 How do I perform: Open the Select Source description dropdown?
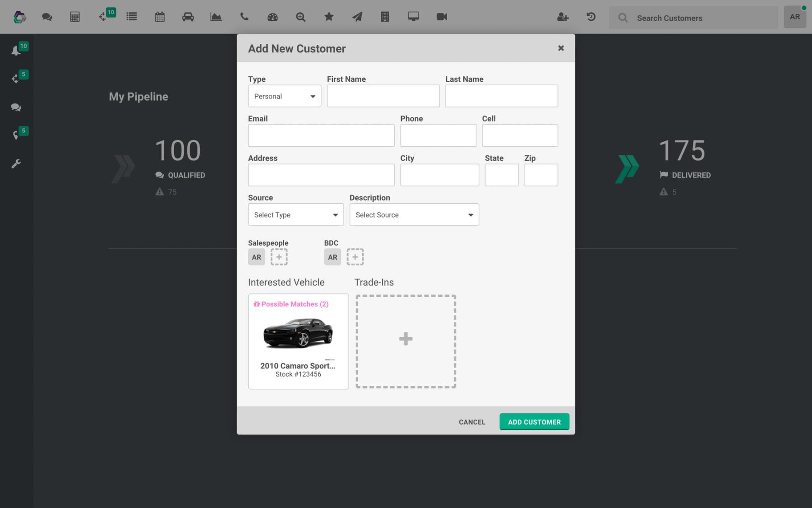click(414, 214)
